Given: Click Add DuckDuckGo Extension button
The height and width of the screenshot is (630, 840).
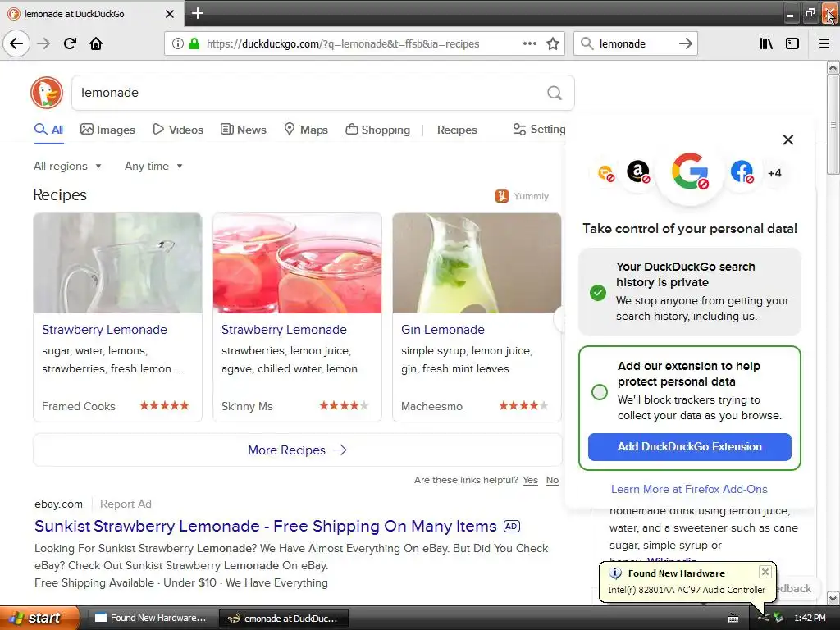Looking at the screenshot, I should coord(689,447).
